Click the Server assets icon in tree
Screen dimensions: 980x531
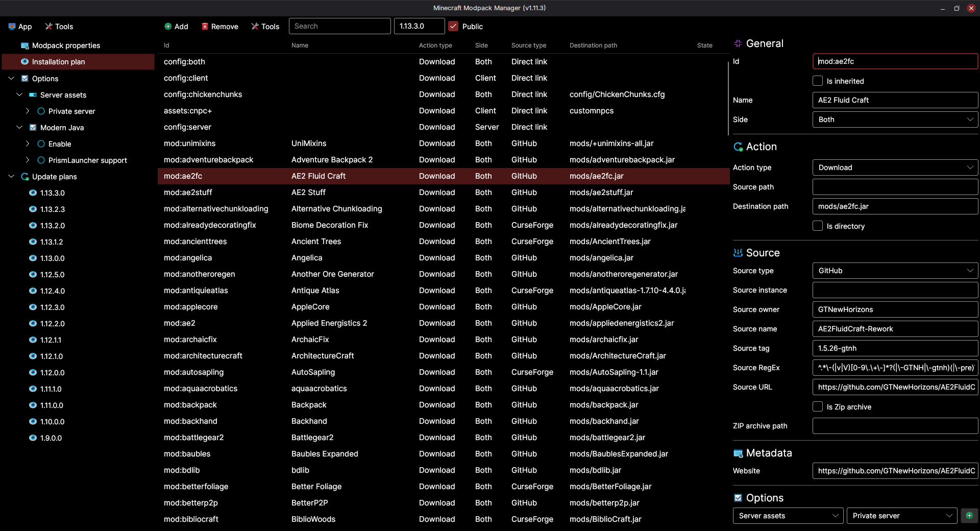[33, 95]
